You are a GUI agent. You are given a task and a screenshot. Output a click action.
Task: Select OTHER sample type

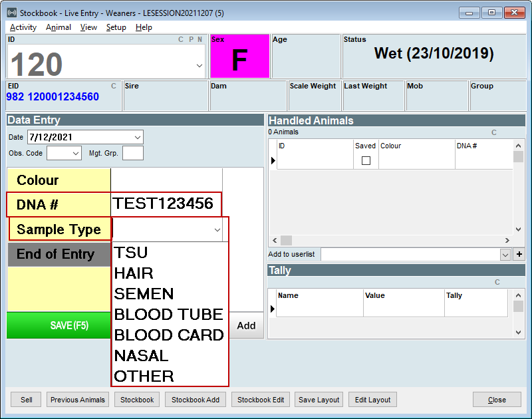pos(170,376)
